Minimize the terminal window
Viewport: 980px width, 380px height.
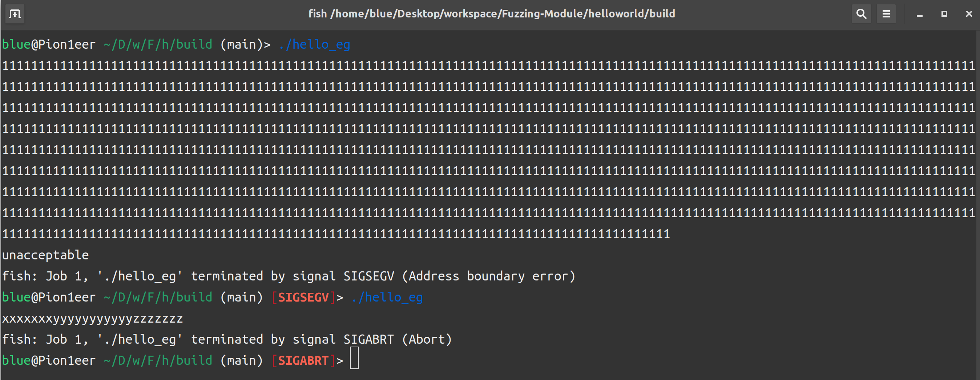[920, 14]
